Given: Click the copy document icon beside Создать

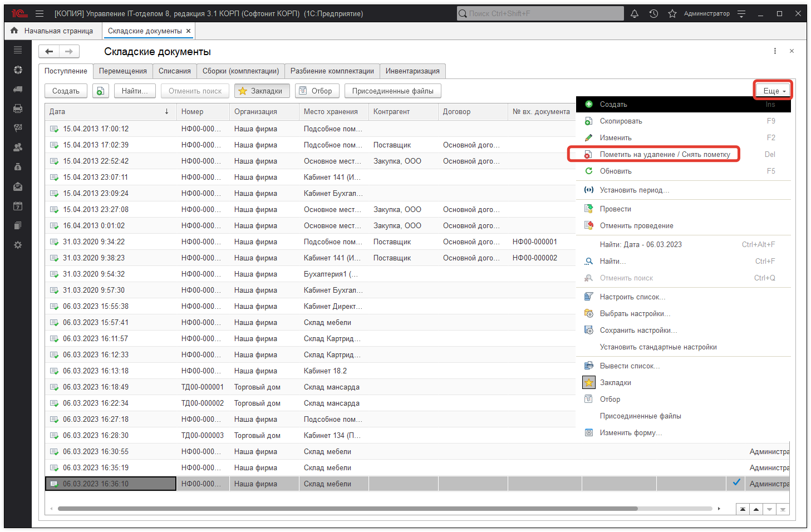Looking at the screenshot, I should tap(100, 91).
